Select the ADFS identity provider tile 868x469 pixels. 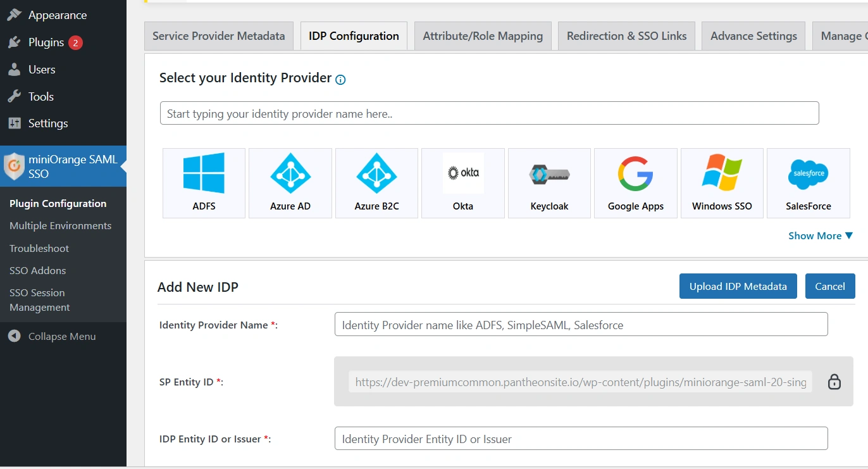[204, 183]
